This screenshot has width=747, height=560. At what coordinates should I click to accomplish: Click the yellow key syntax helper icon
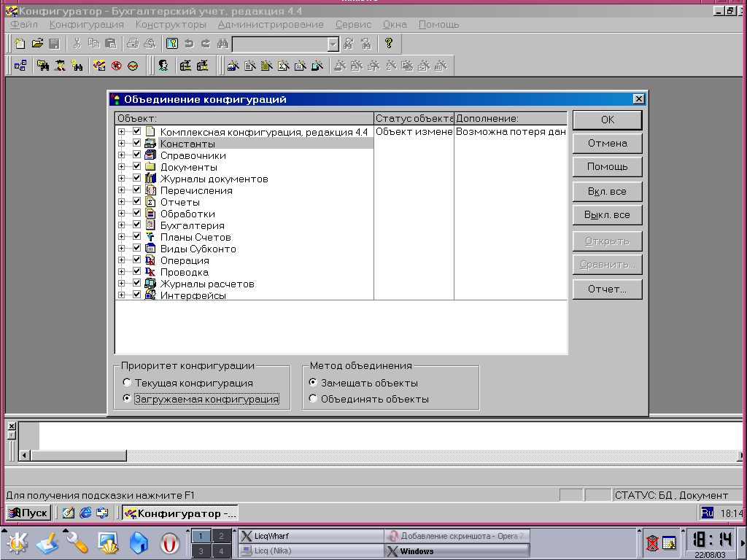click(x=172, y=44)
